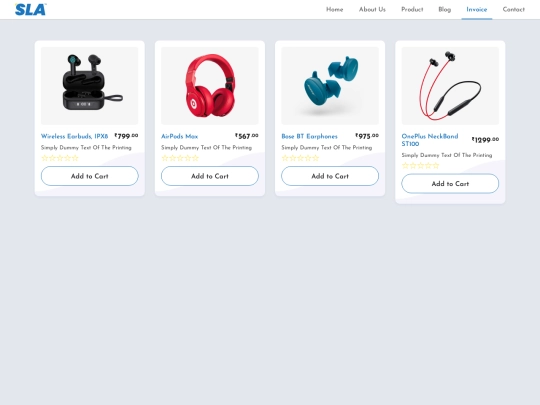This screenshot has width=540, height=405.
Task: View the red headphones product image
Action: point(210,86)
